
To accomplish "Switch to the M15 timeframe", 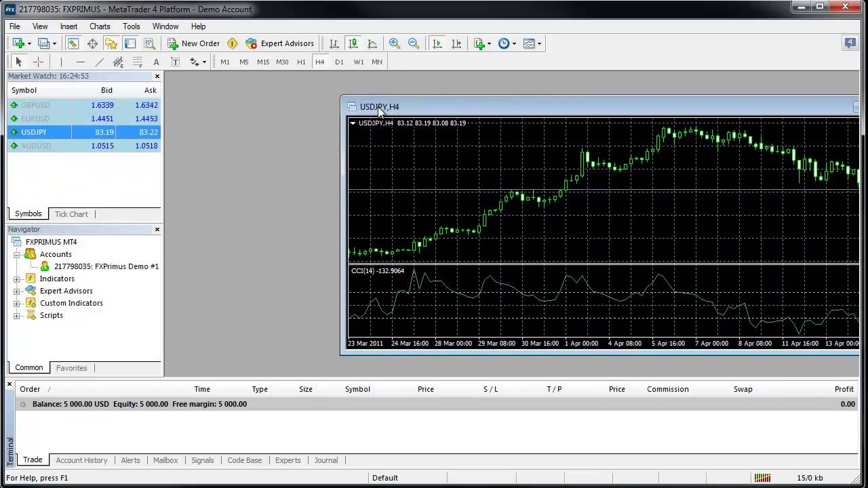I will click(263, 62).
